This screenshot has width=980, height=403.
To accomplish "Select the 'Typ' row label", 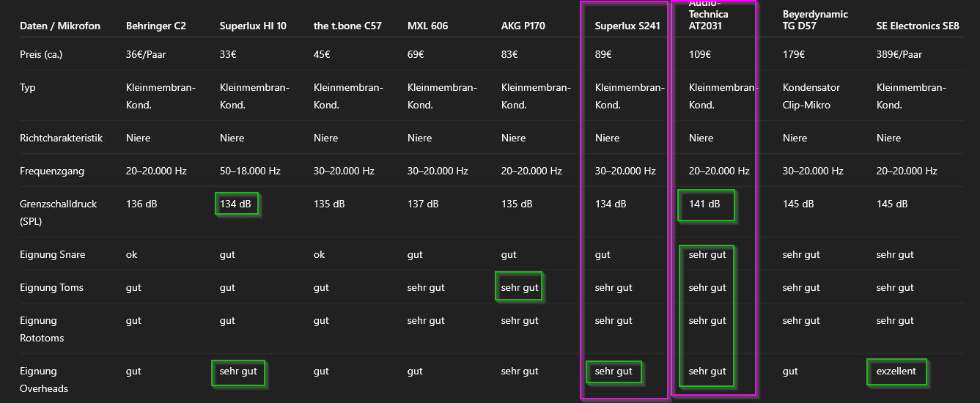I will click(28, 87).
